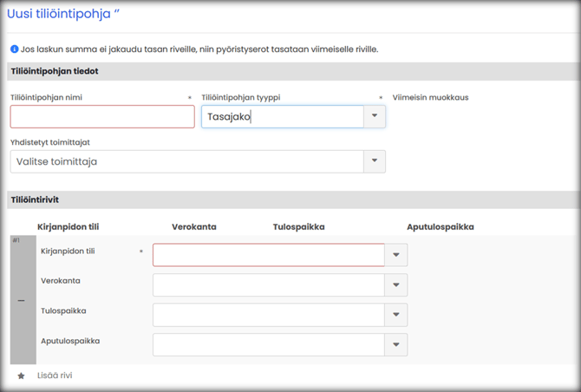
Task: Click the Verokanta row input field
Action: (269, 285)
